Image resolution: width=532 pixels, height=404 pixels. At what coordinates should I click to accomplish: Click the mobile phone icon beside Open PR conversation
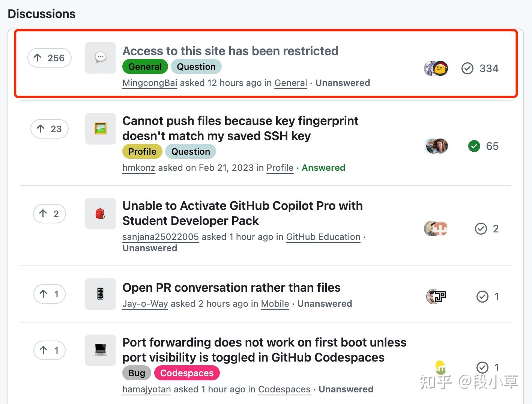pos(100,294)
